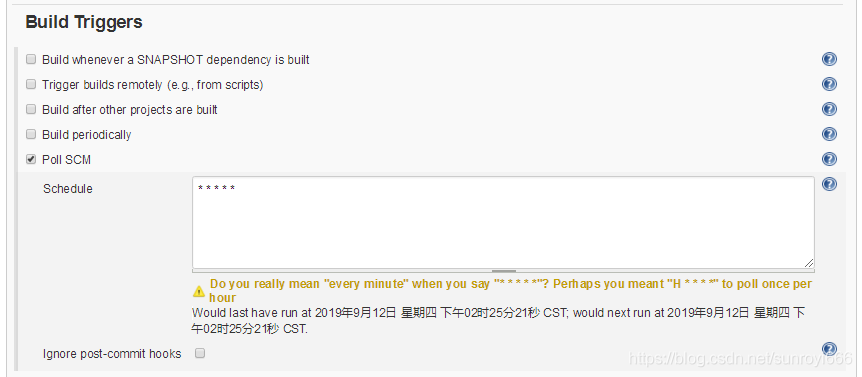
Task: Click the "every minute" warning message text
Action: pyautogui.click(x=510, y=291)
